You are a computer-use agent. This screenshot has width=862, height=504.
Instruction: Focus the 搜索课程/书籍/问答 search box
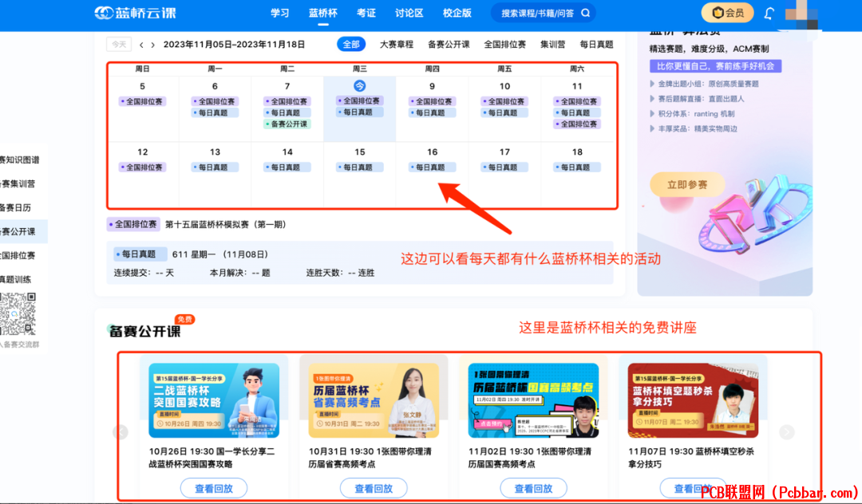click(x=542, y=14)
